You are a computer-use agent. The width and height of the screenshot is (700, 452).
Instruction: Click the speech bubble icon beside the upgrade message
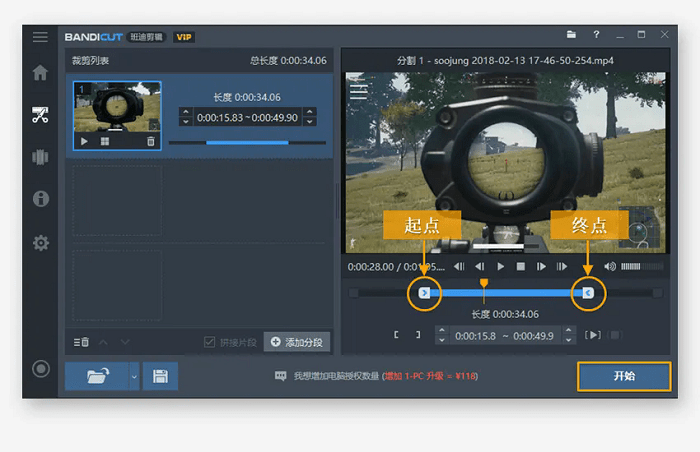pos(280,376)
